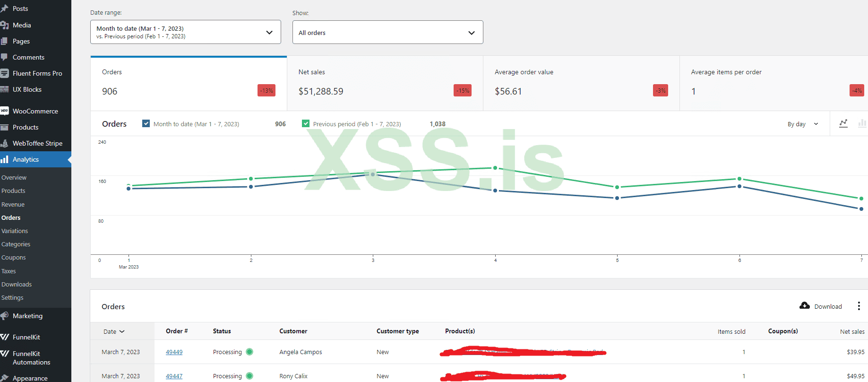Open Comments via its bubble icon
The width and height of the screenshot is (868, 382).
coord(4,57)
